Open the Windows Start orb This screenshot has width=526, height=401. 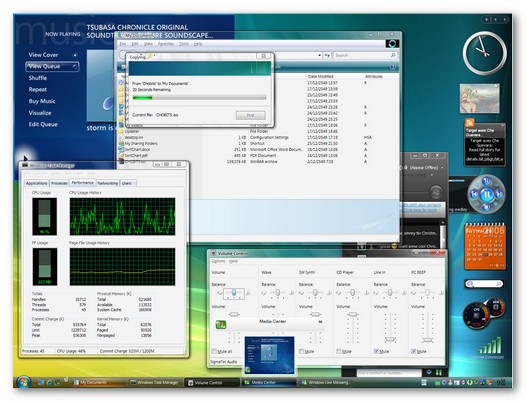[x=23, y=382]
